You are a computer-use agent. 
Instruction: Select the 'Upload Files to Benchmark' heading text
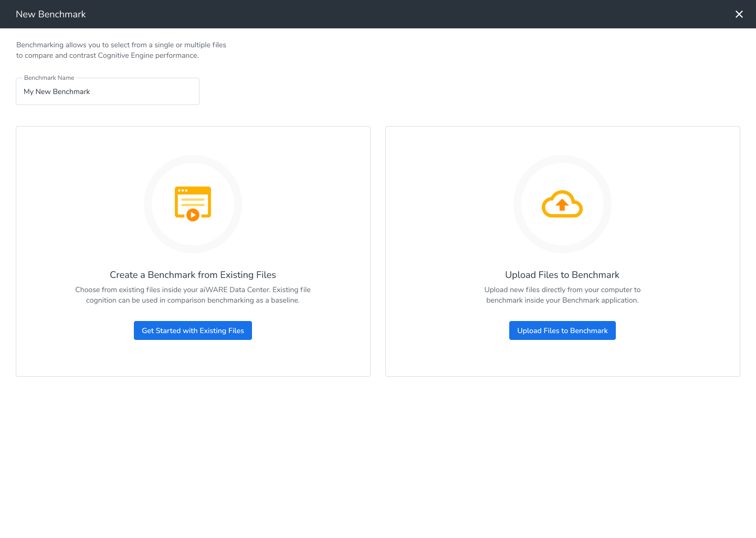coord(562,275)
